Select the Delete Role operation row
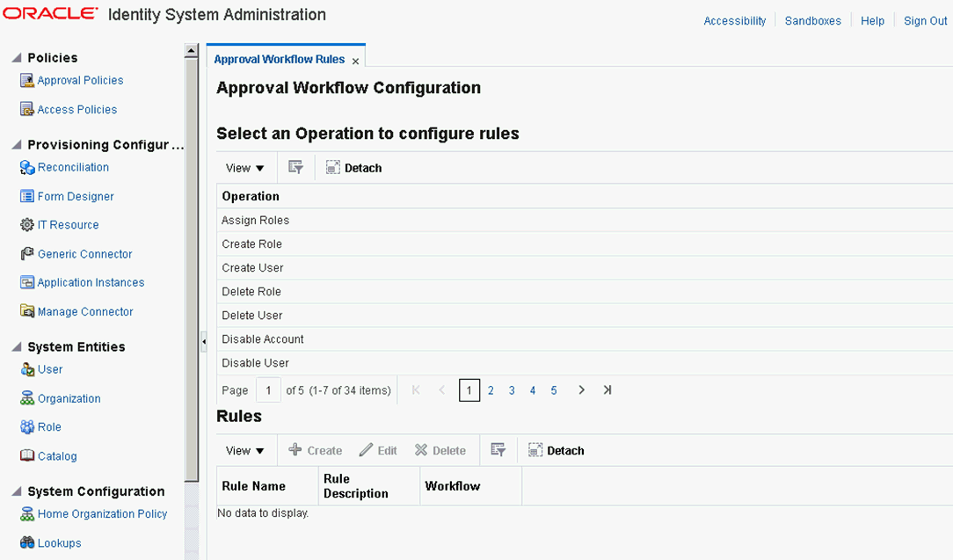 tap(585, 291)
